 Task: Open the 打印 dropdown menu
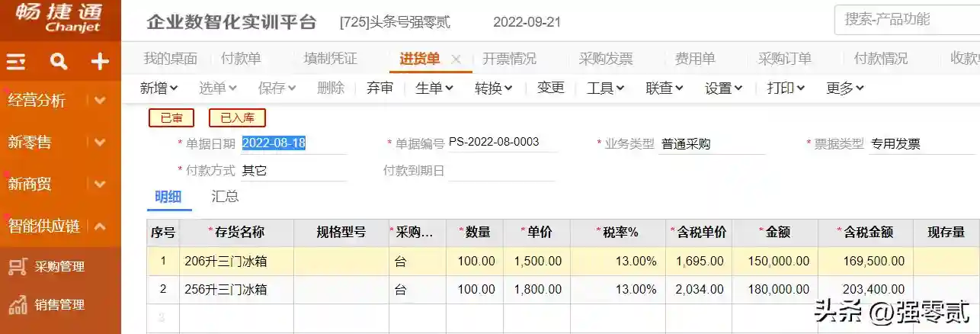tap(786, 88)
